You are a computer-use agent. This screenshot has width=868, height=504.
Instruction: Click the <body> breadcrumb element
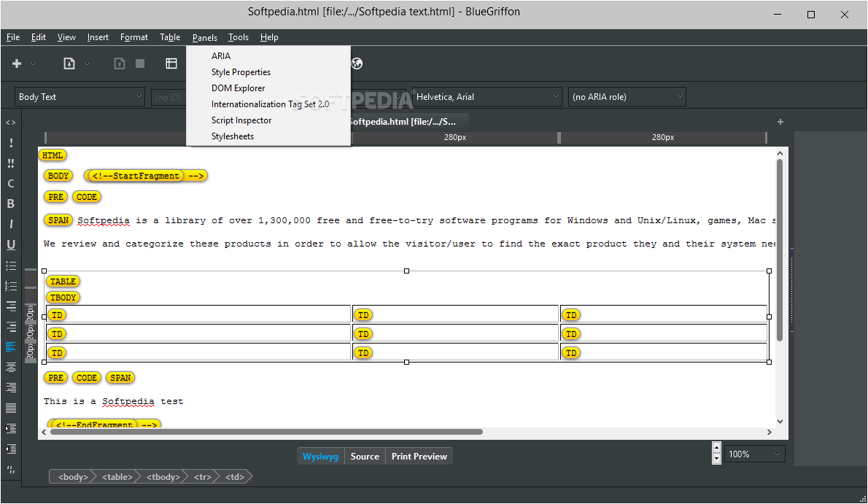click(73, 477)
